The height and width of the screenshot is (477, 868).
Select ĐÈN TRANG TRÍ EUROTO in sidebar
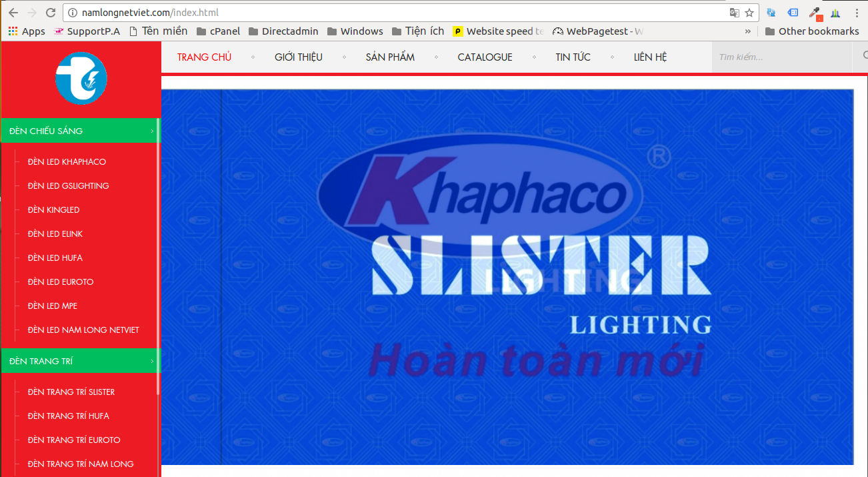(x=74, y=440)
